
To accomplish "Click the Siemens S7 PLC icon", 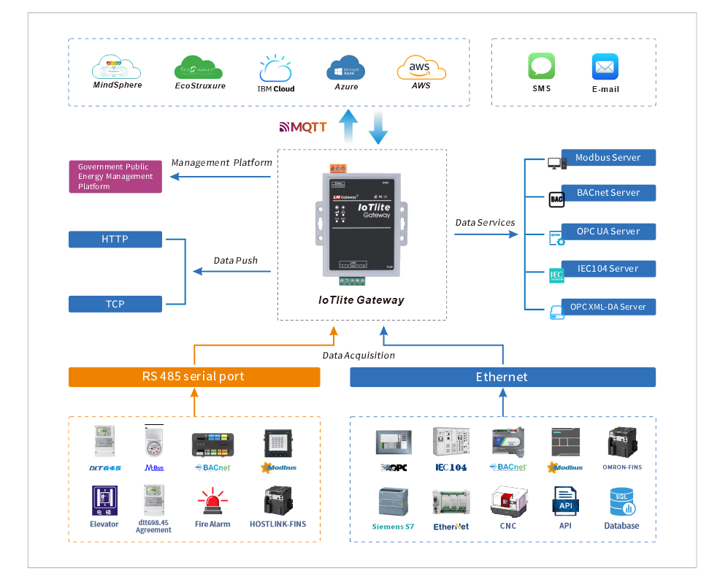I will coord(394,502).
